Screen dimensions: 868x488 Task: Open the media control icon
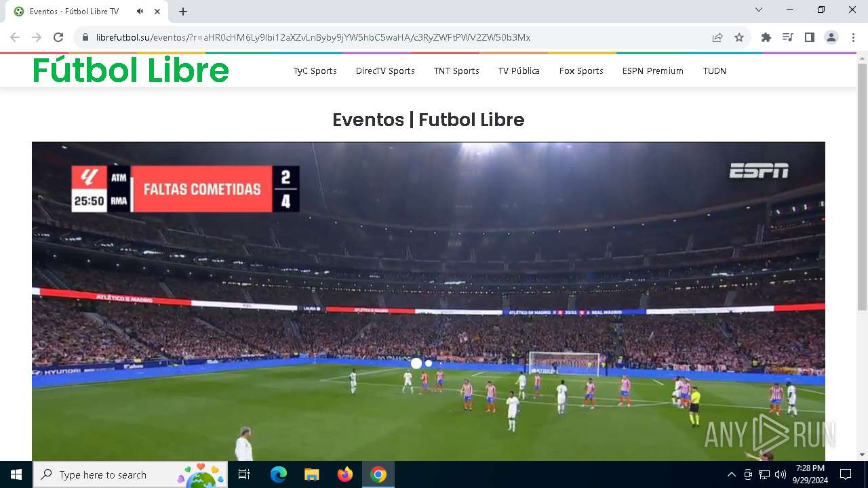[788, 37]
